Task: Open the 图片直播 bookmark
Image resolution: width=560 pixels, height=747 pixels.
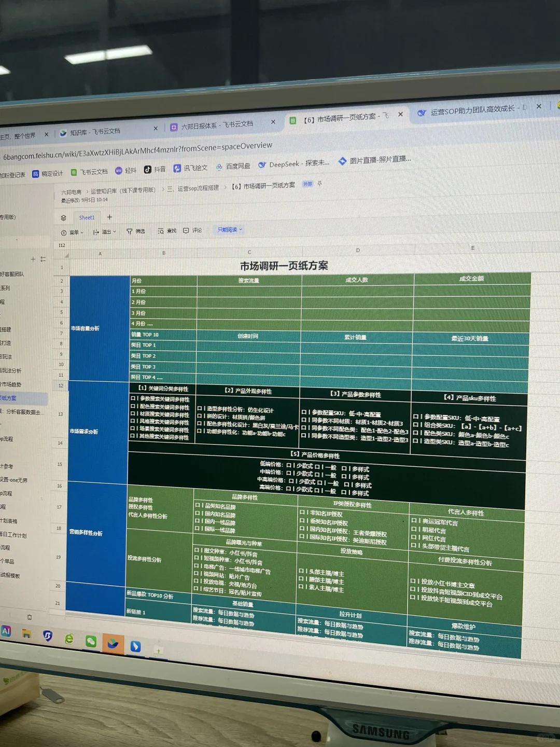Action: (374, 160)
